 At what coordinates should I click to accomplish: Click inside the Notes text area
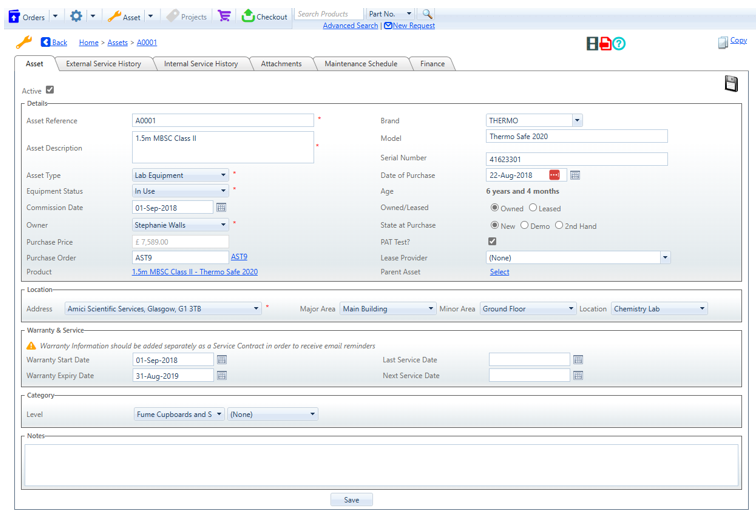click(x=381, y=465)
